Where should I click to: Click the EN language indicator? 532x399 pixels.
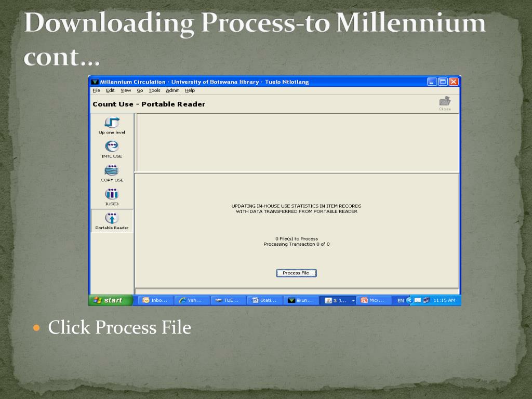pyautogui.click(x=401, y=301)
